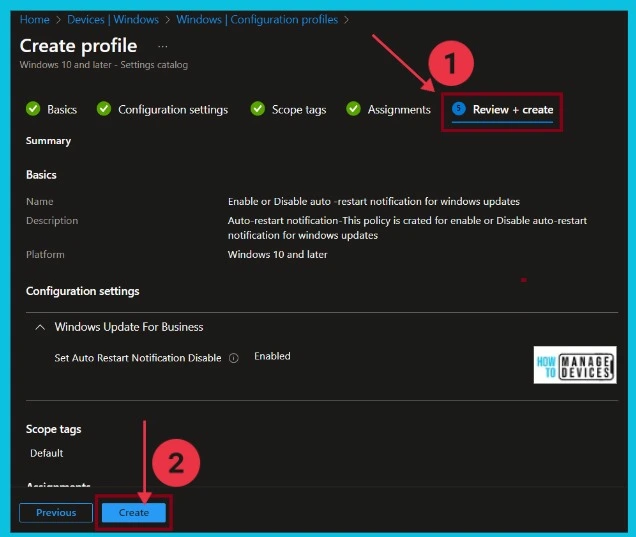
Task: Open Windows | Configuration profiles breadcrumb
Action: pyautogui.click(x=257, y=19)
